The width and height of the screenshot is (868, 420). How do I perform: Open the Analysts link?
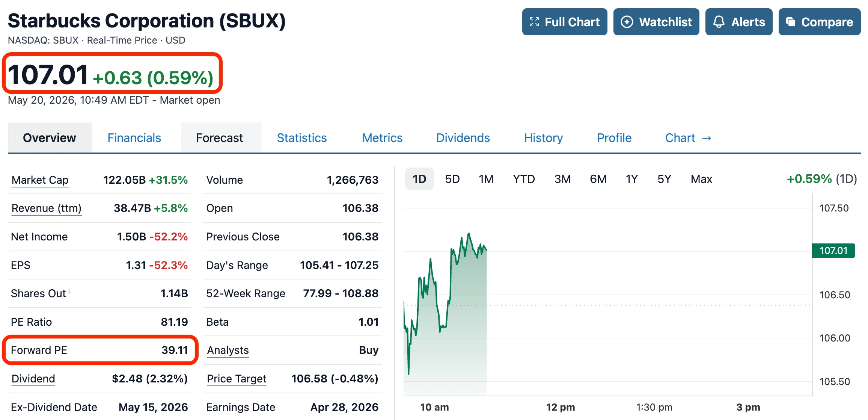[228, 350]
